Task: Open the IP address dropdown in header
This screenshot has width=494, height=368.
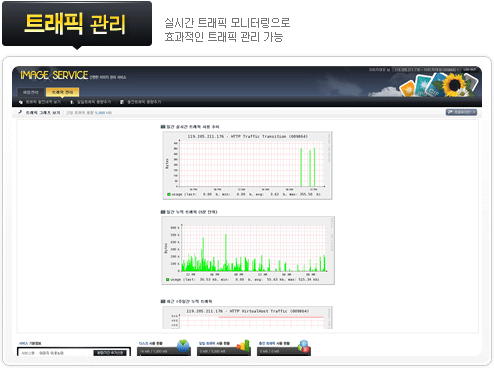Action: [x=426, y=69]
